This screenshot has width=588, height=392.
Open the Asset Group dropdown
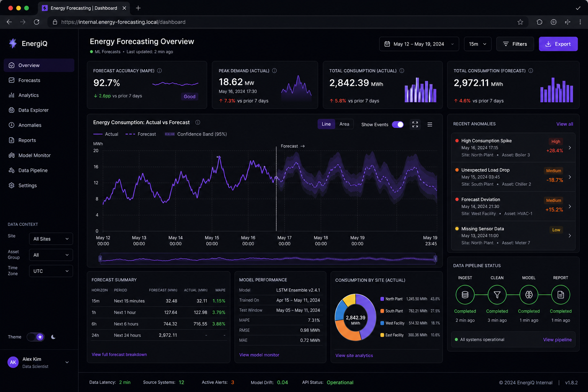point(51,255)
